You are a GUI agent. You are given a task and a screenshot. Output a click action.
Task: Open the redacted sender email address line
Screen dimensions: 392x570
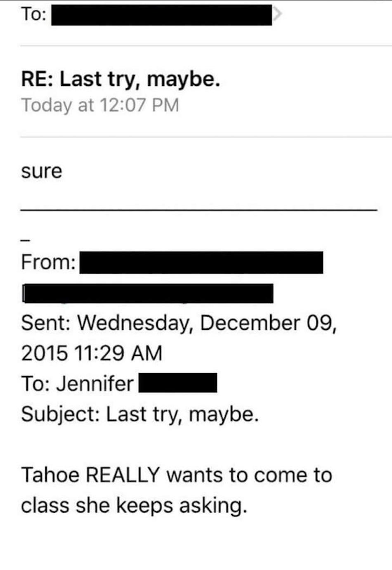click(148, 293)
